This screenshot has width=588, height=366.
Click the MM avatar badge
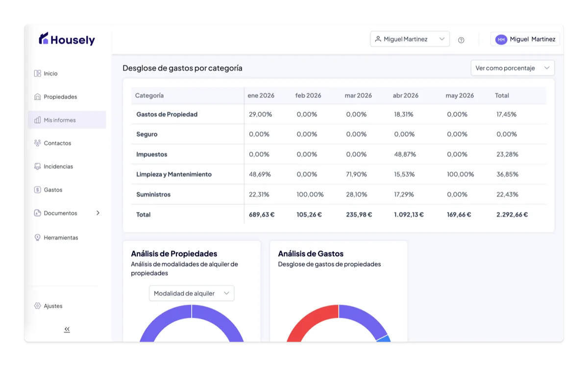pos(501,39)
